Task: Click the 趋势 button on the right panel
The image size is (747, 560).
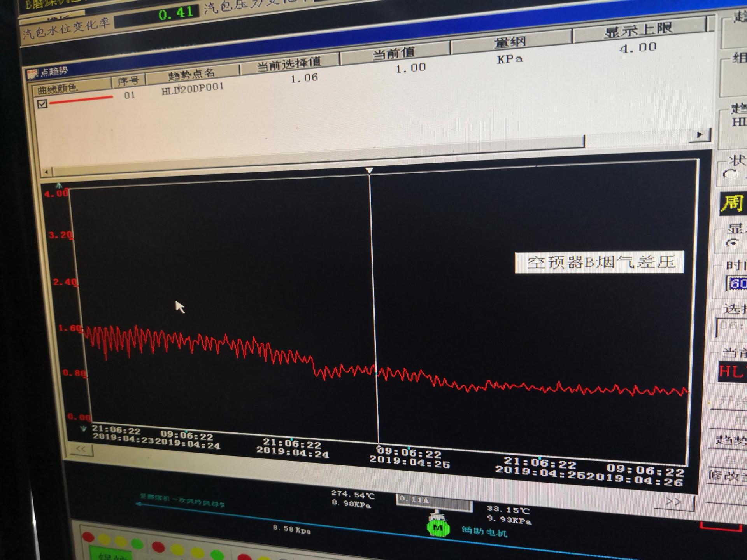Action: pos(731,440)
